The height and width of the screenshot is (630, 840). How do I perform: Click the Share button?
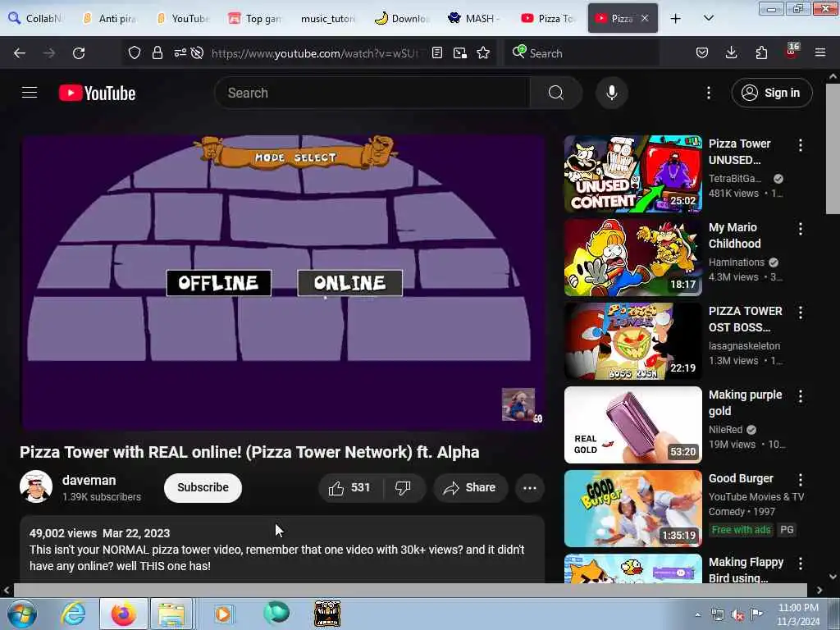(470, 487)
